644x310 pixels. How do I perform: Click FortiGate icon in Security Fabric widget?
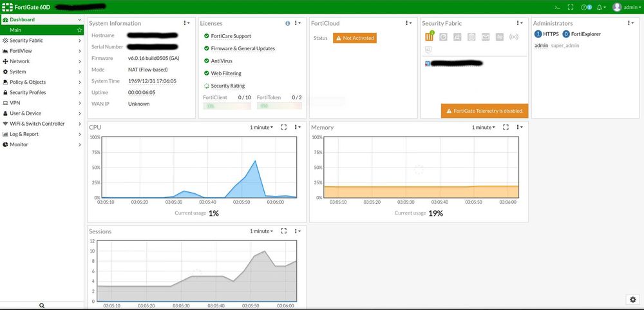pyautogui.click(x=429, y=37)
